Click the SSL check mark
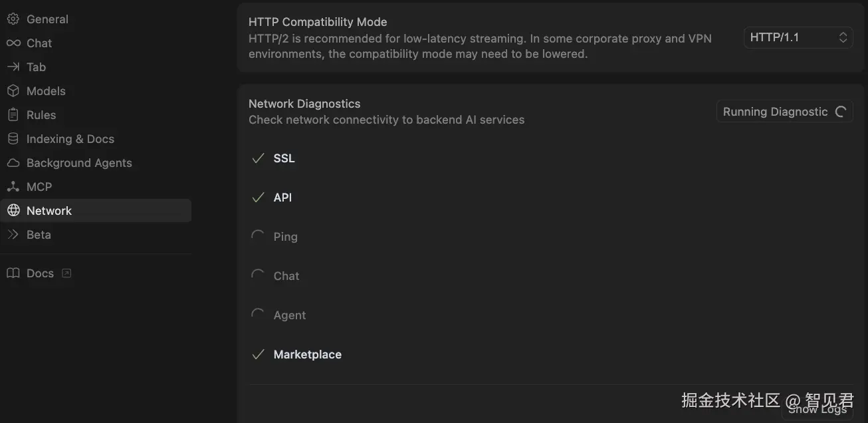 [258, 158]
